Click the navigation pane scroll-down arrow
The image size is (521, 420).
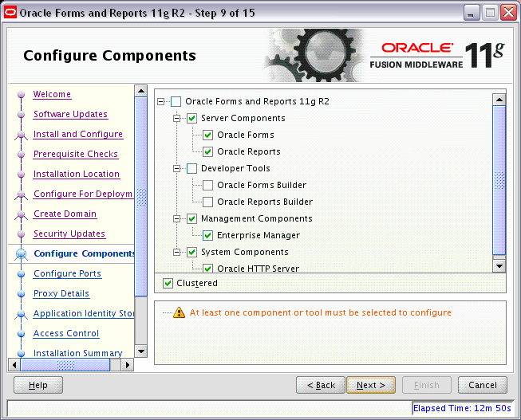pyautogui.click(x=141, y=351)
